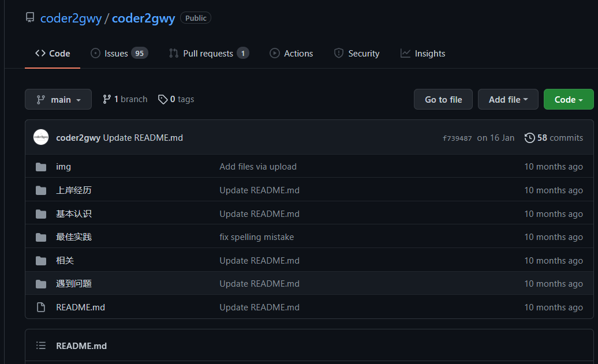Screen dimensions: 598x364
Task: Click the file icon for README.md
Action: (x=41, y=307)
